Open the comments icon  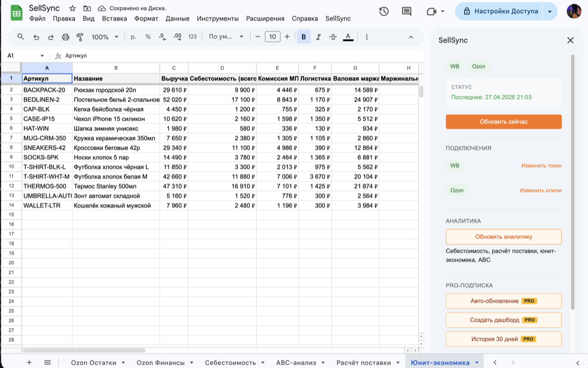pyautogui.click(x=407, y=11)
